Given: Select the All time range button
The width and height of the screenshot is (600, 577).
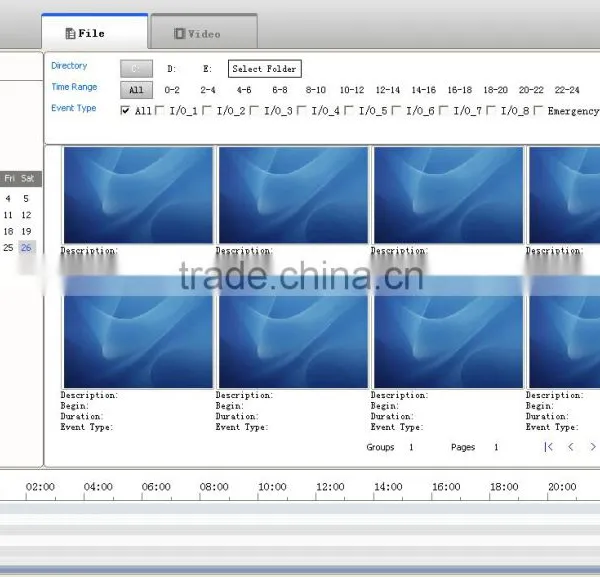Looking at the screenshot, I should pos(136,90).
